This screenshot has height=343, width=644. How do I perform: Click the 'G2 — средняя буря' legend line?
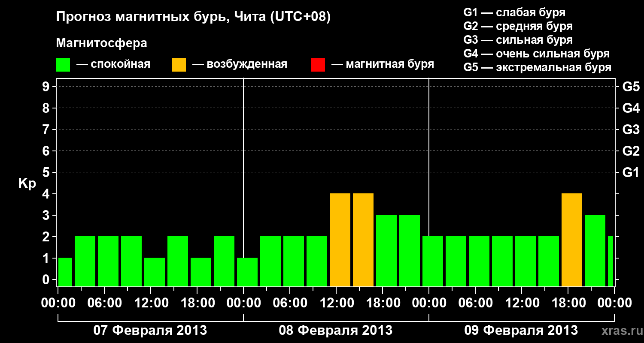(518, 26)
